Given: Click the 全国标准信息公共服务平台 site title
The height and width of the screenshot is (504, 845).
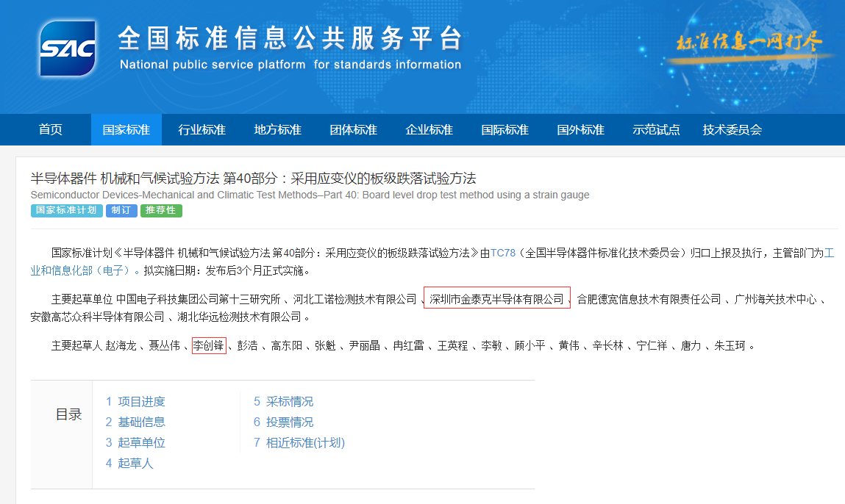Looking at the screenshot, I should [290, 39].
